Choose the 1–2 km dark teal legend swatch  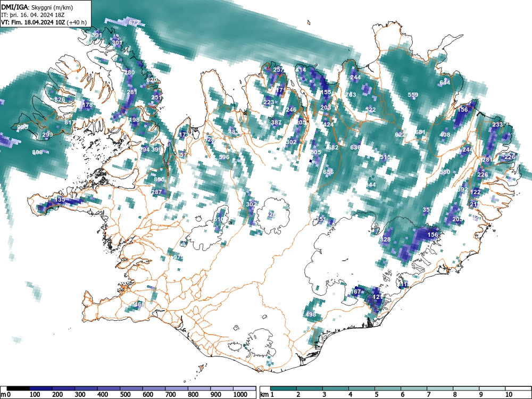[284, 388]
